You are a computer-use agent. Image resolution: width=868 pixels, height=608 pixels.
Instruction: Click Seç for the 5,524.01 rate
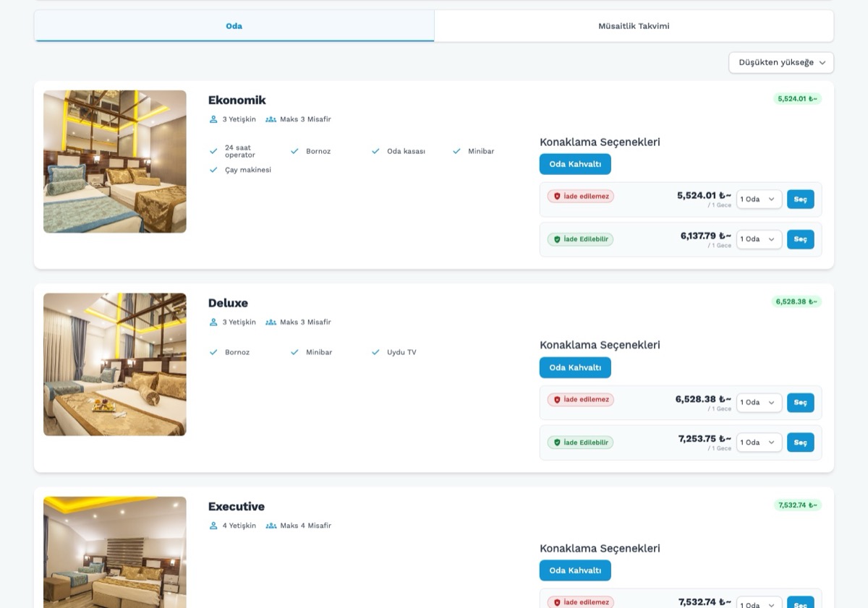(801, 200)
